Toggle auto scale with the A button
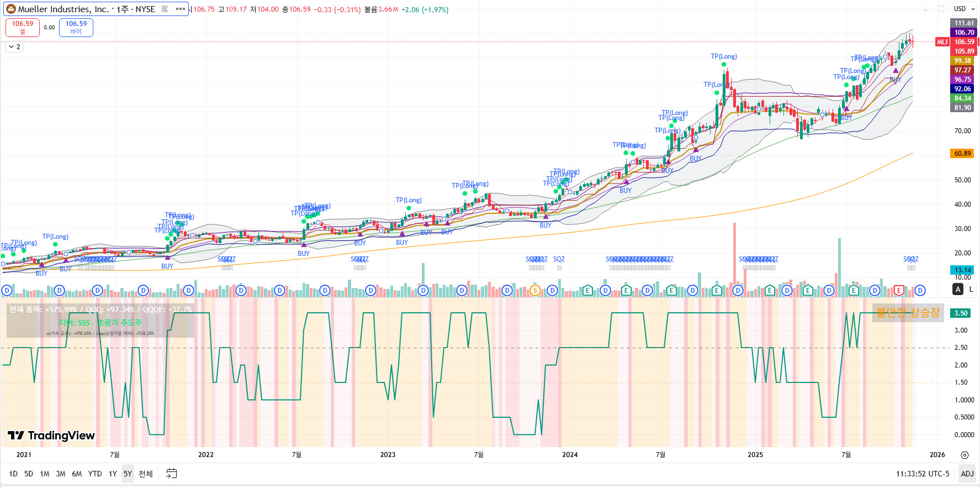 [958, 289]
